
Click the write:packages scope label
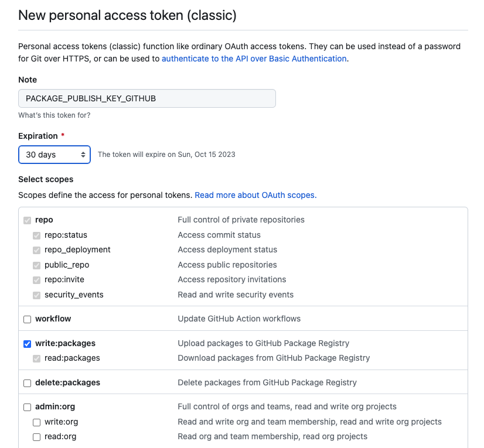[65, 343]
